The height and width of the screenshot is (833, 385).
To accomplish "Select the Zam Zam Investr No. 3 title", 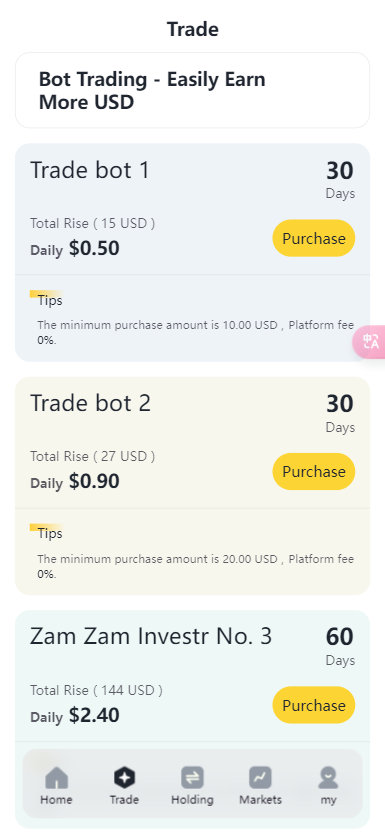I will (x=151, y=636).
